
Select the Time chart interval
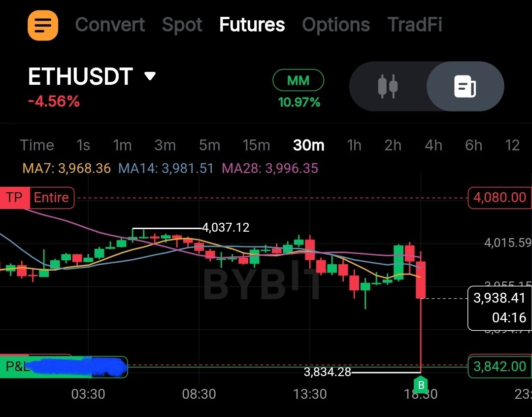pyautogui.click(x=37, y=145)
